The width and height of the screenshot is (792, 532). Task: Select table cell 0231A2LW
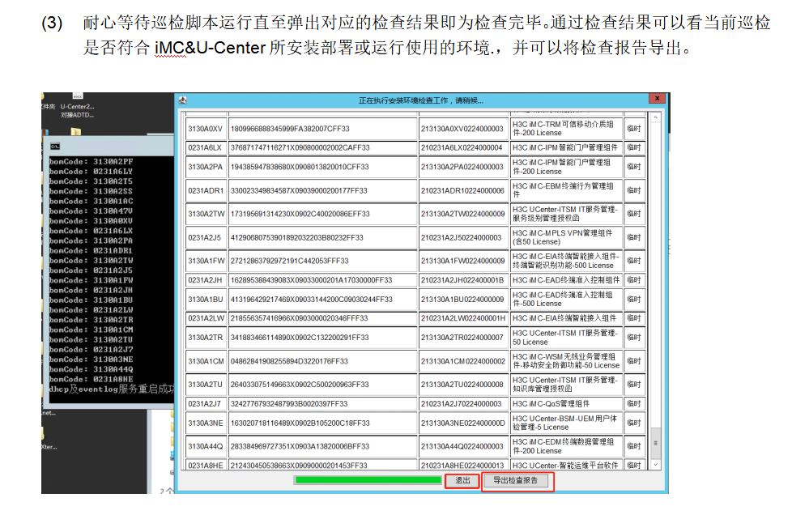pos(206,318)
